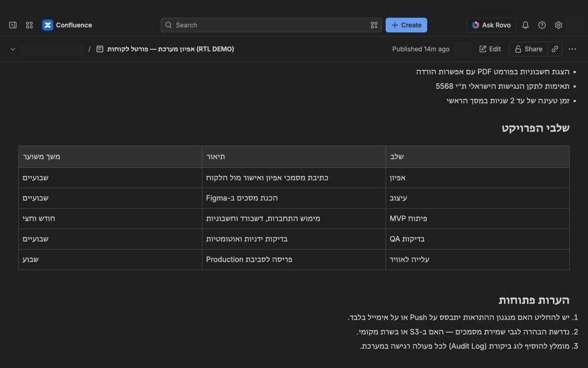Open the settings gear icon

tap(559, 25)
